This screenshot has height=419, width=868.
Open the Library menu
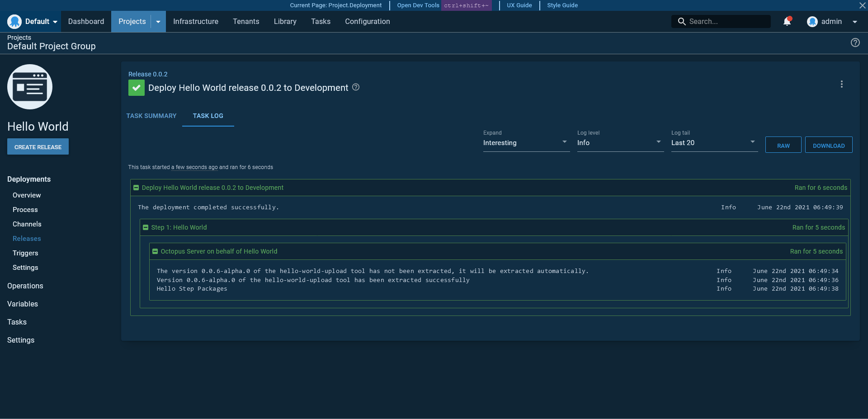(285, 21)
